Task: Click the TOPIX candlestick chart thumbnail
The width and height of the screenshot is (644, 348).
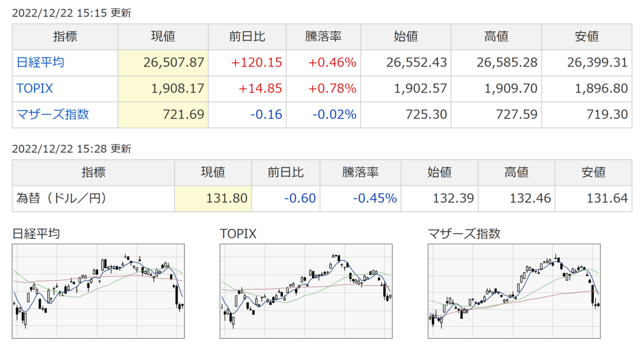Action: pos(306,291)
